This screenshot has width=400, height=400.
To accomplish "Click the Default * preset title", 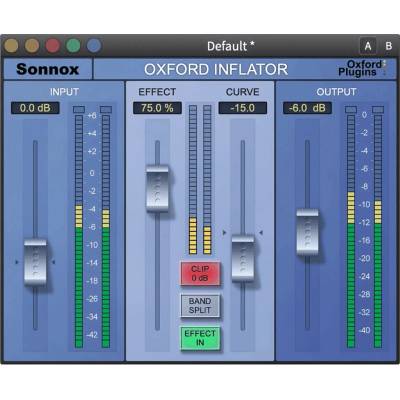I will (x=231, y=46).
